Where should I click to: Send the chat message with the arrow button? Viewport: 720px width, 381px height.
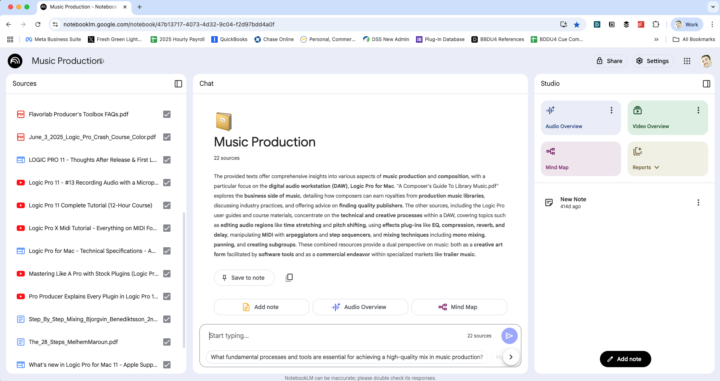coord(509,336)
